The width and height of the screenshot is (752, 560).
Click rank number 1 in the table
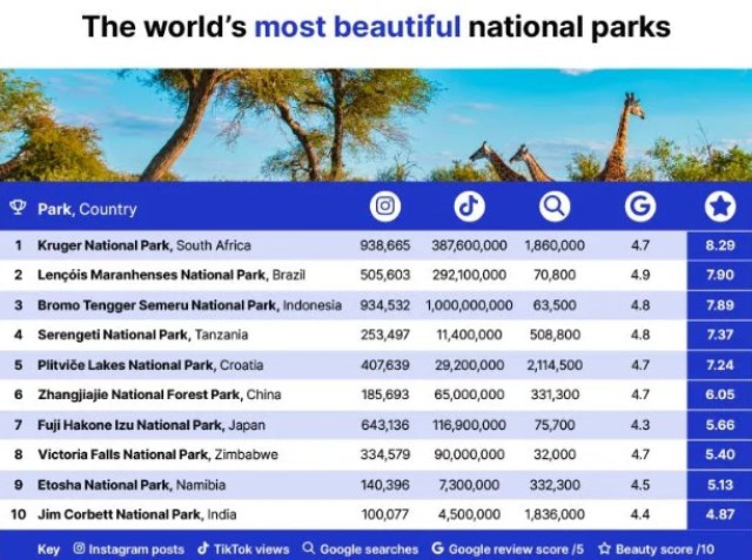point(18,245)
